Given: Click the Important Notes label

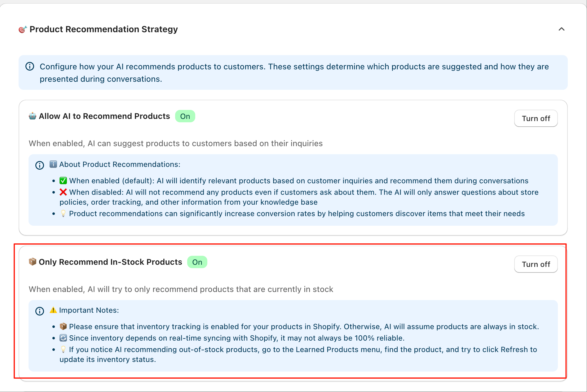Looking at the screenshot, I should coord(89,310).
